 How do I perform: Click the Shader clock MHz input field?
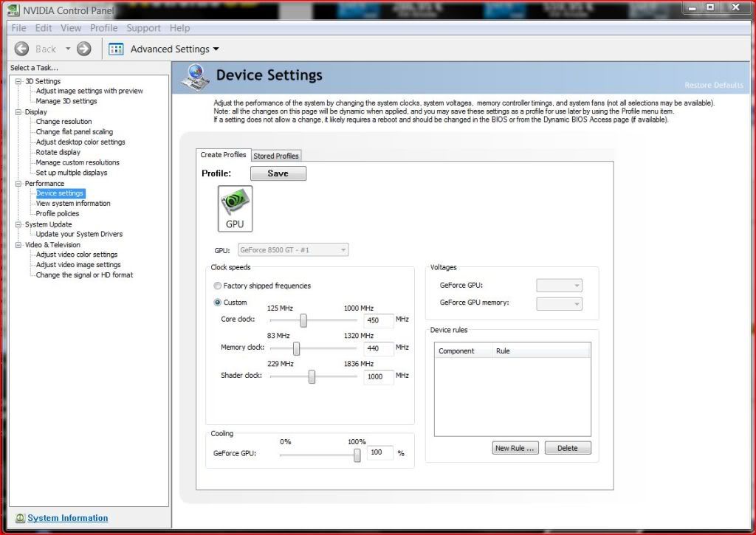tap(379, 376)
